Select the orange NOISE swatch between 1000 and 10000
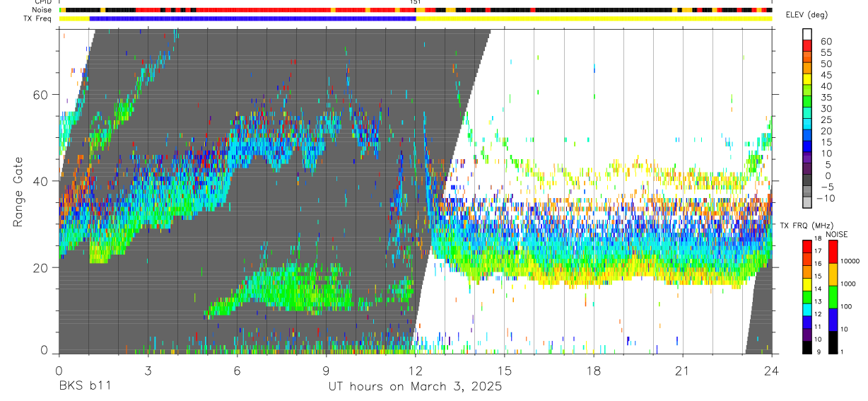The width and height of the screenshot is (868, 401). tap(833, 274)
